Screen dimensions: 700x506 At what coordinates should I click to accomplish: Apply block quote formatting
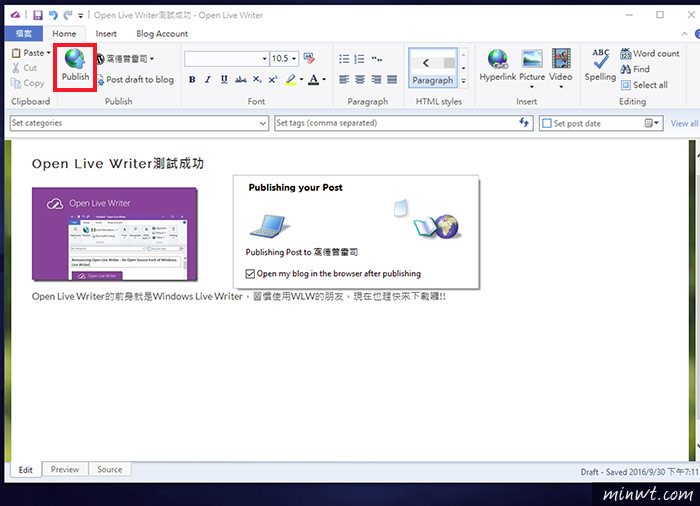[377, 59]
